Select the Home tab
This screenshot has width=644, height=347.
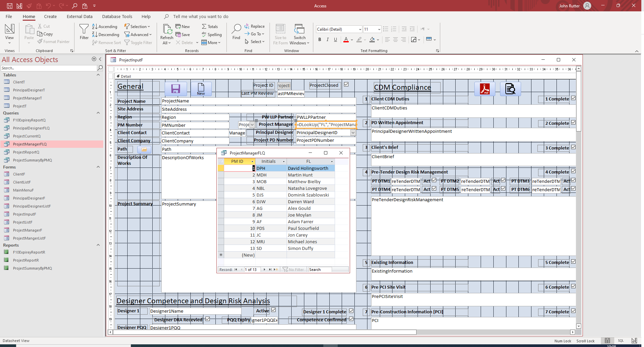[29, 16]
